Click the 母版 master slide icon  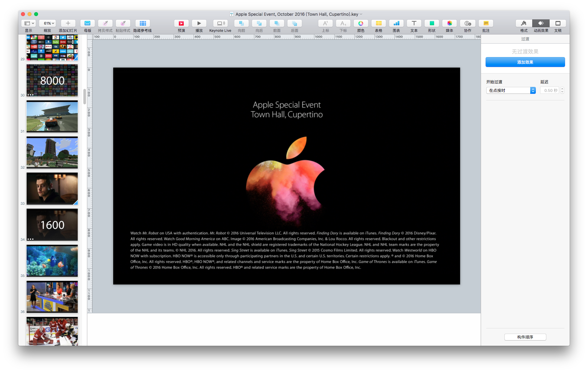click(88, 23)
